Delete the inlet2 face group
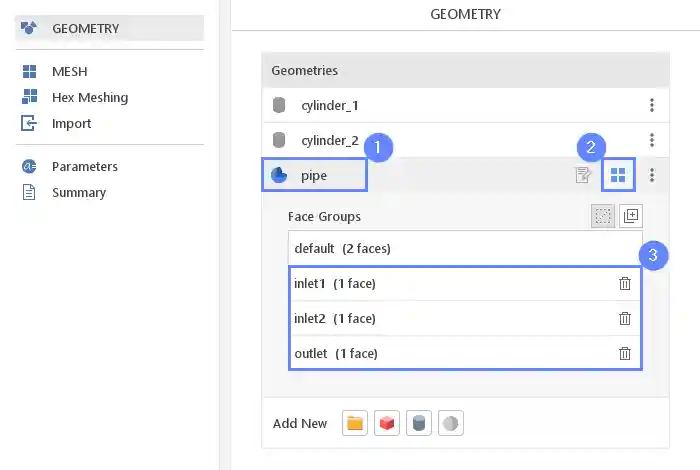Image resolution: width=700 pixels, height=470 pixels. (x=625, y=319)
